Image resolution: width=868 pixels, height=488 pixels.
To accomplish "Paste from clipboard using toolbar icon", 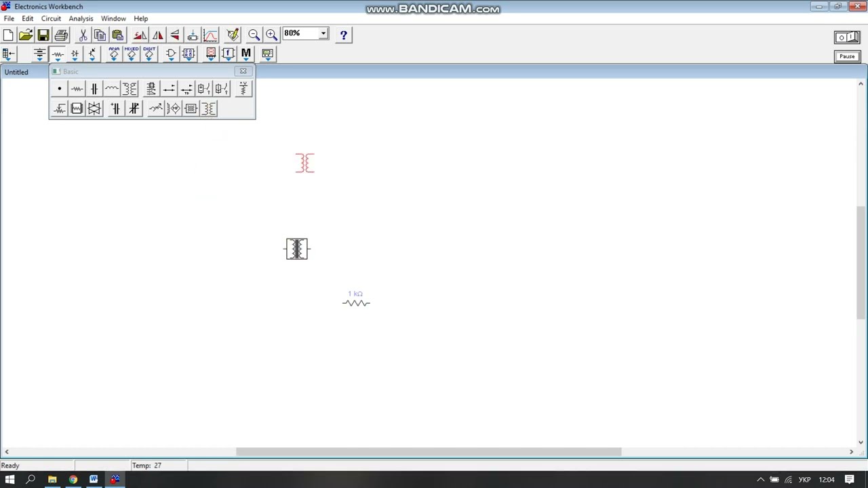I will (x=117, y=35).
